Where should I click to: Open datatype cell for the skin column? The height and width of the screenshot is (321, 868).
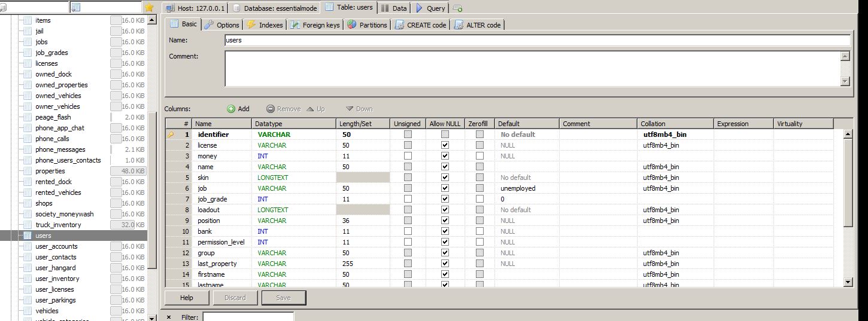[293, 178]
